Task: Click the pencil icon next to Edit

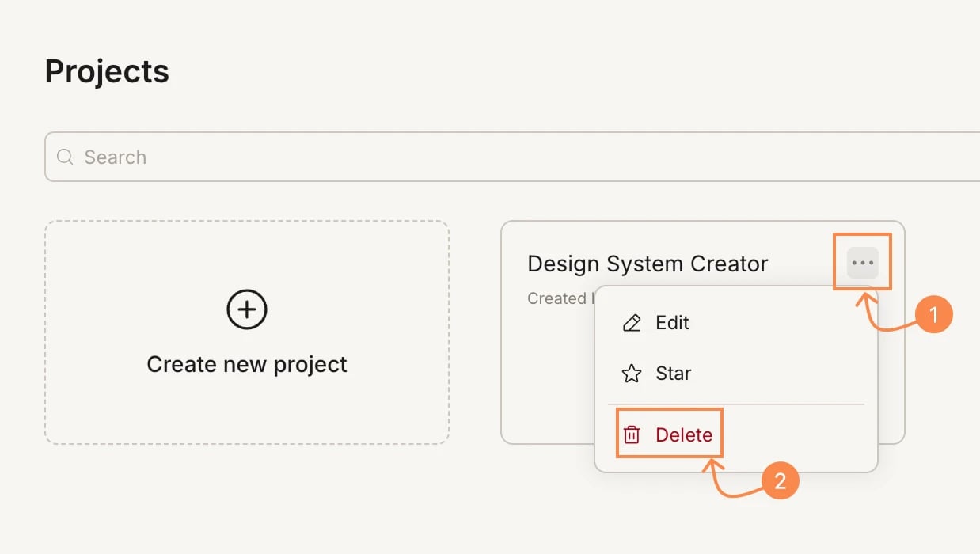Action: click(x=632, y=323)
